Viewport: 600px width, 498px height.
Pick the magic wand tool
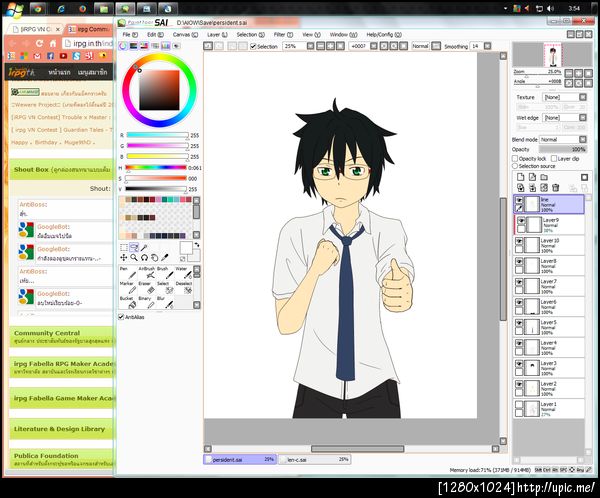pyautogui.click(x=144, y=248)
